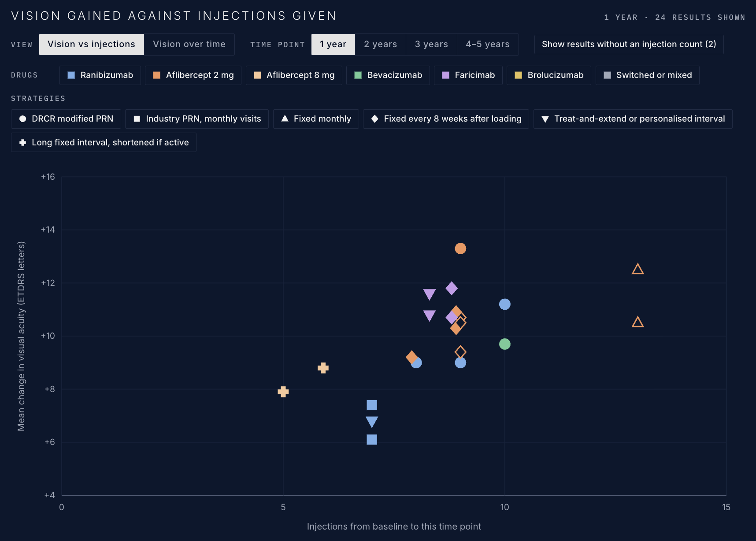Click upper purple down-triangle data point
This screenshot has width=756, height=541.
coord(430,294)
